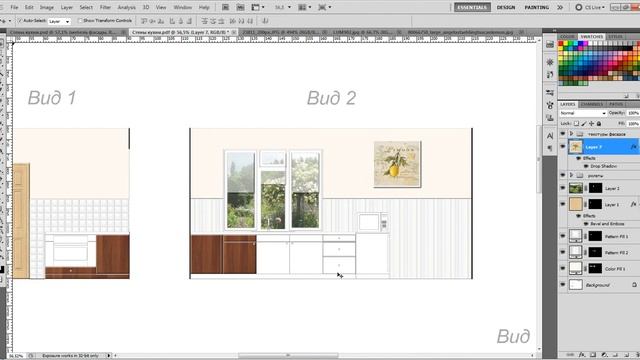Open the View Extras icon menu
640x360 pixels.
[x=258, y=7]
